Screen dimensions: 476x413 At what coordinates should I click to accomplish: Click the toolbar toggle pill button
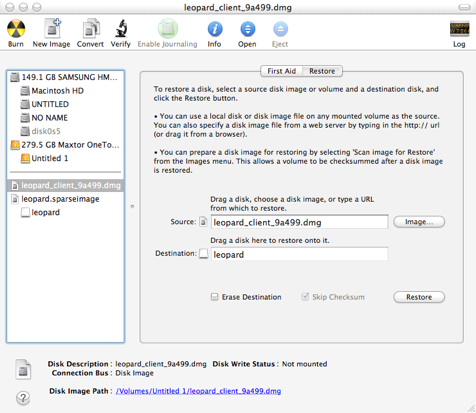click(x=464, y=7)
